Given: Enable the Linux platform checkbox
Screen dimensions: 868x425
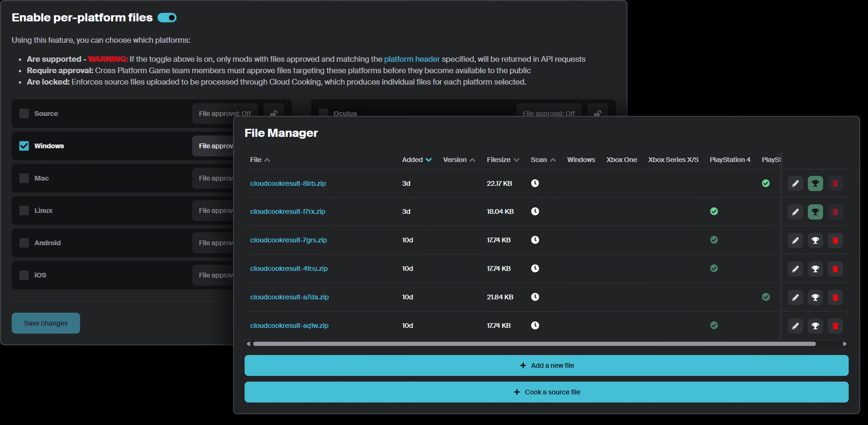Looking at the screenshot, I should tap(24, 211).
